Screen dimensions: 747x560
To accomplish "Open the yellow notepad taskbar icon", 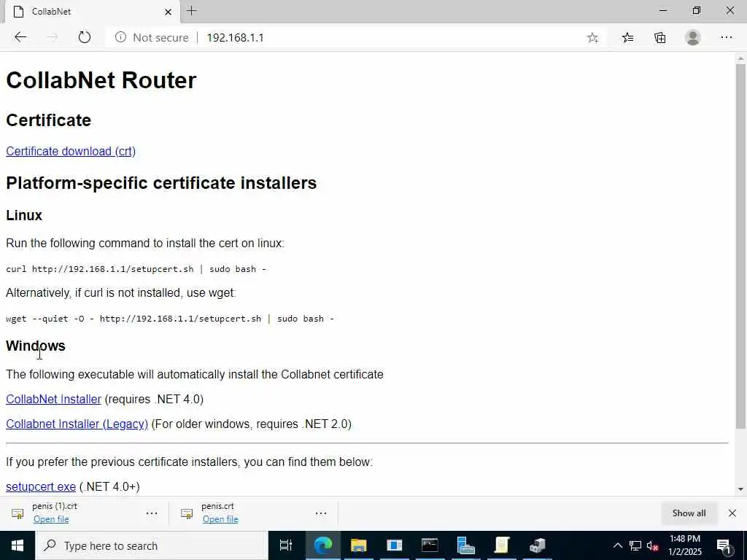I will coord(502,545).
